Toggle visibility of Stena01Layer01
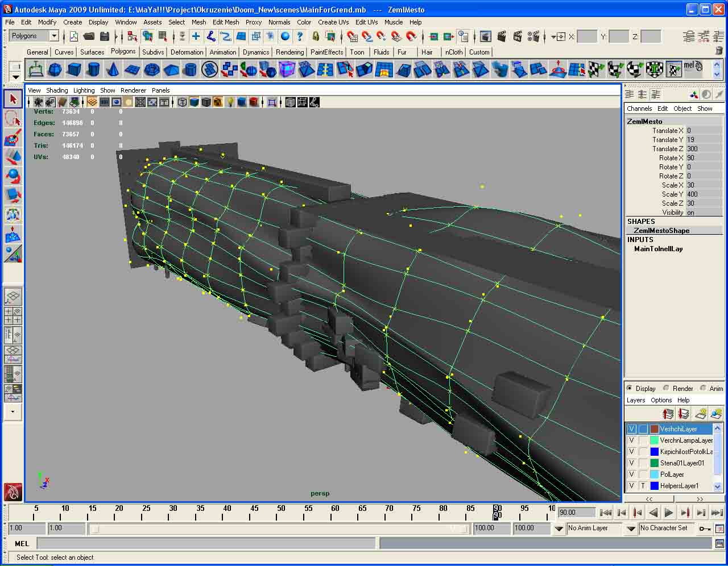The width and height of the screenshot is (728, 566). (631, 463)
